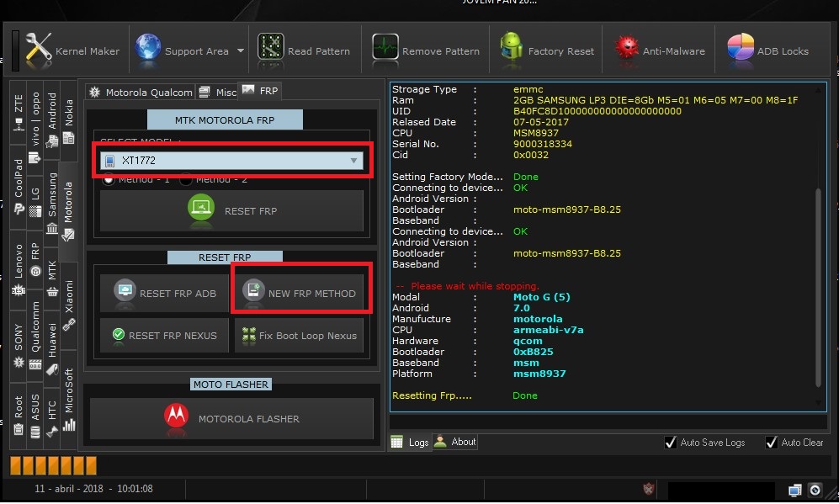
Task: Click the RESET FRP button with laptop icon
Action: pos(231,211)
